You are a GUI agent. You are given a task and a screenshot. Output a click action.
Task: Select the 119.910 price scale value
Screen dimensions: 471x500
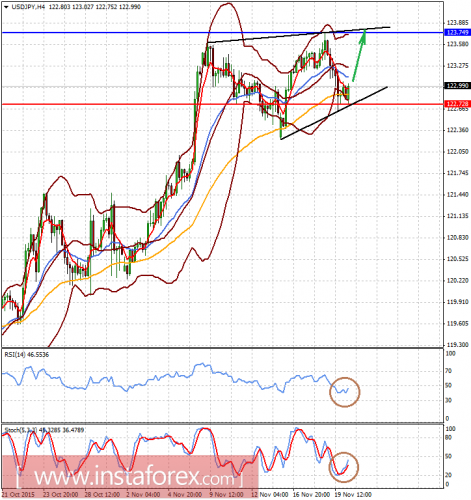(x=457, y=302)
